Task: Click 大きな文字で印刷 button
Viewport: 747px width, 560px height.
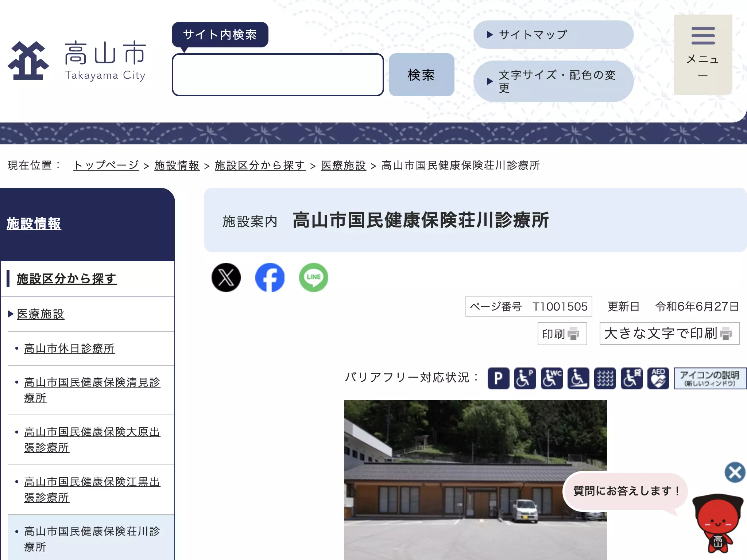Action: [669, 333]
